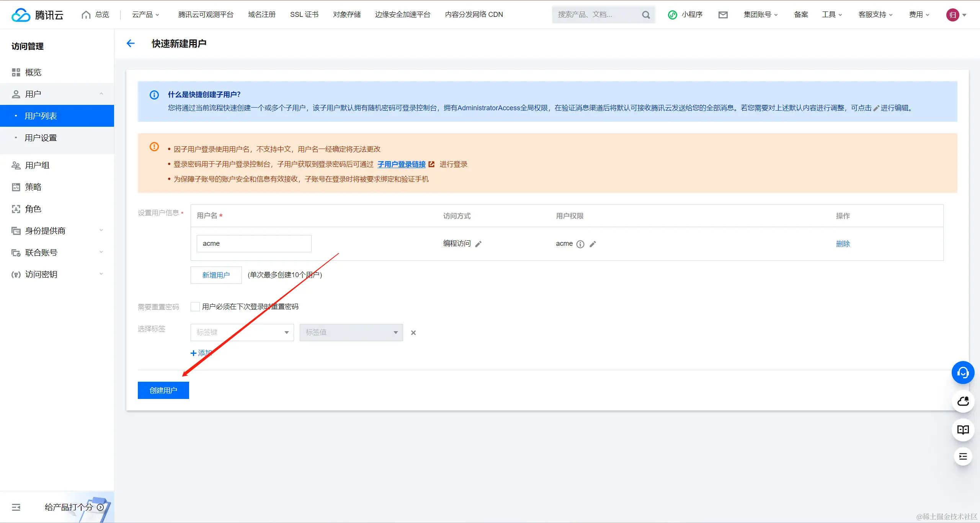This screenshot has width=980, height=523.
Task: Open the mail message icon in the top bar
Action: pos(723,15)
